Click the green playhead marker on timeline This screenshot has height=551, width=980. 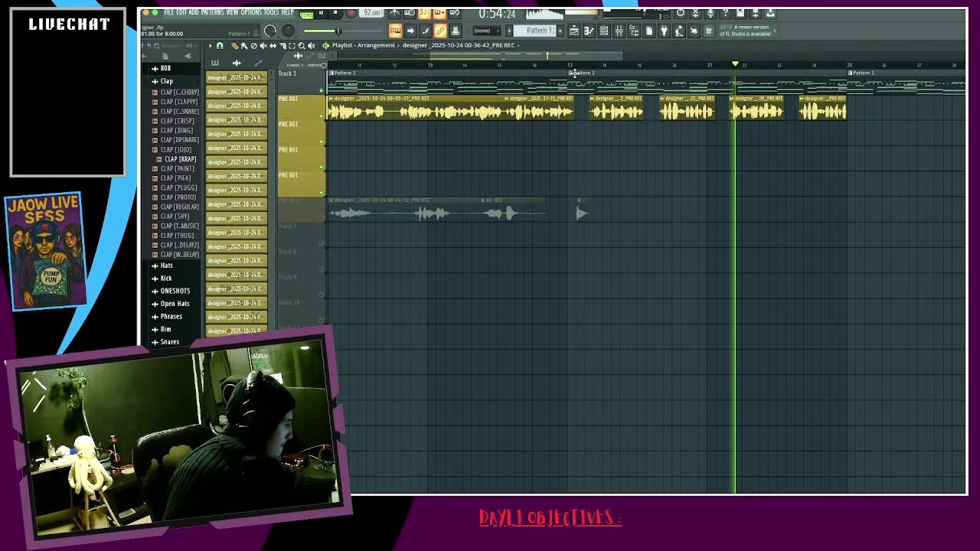[x=735, y=64]
